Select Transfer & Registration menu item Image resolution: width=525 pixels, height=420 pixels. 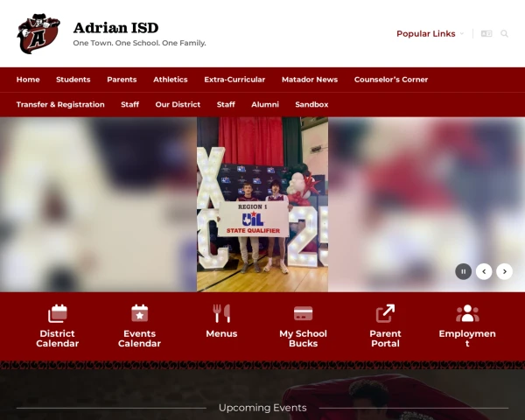tap(60, 105)
